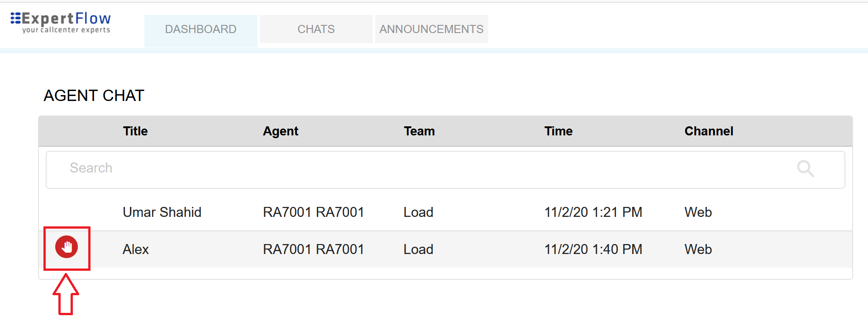This screenshot has width=868, height=326.
Task: Open the chat row for Alex
Action: tap(135, 249)
